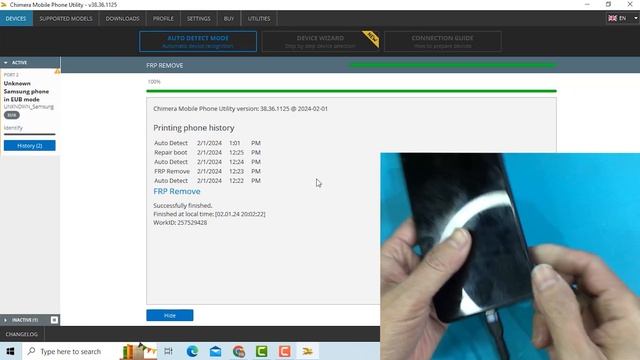Click the Chimera taskbar icon
The image size is (640, 360).
[307, 351]
